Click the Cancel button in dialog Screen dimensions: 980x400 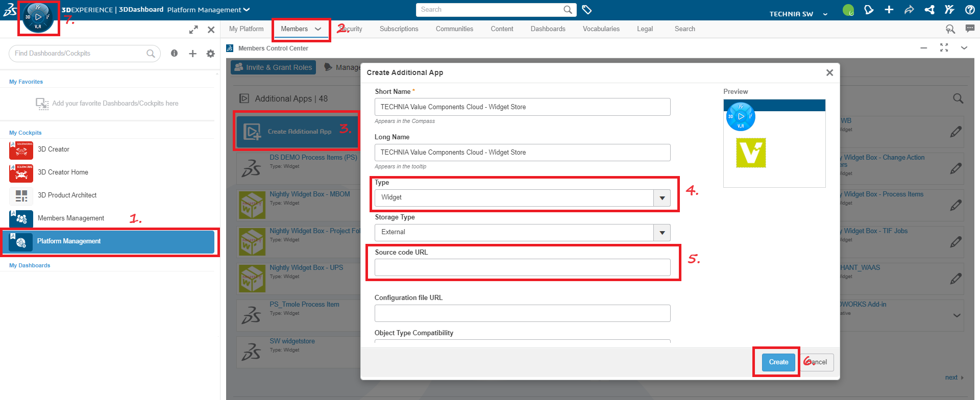[817, 362]
